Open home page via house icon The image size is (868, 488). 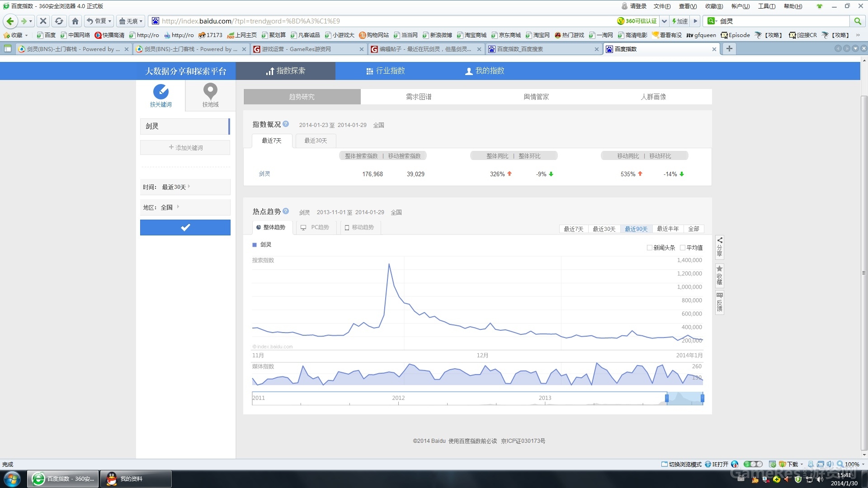coord(75,21)
